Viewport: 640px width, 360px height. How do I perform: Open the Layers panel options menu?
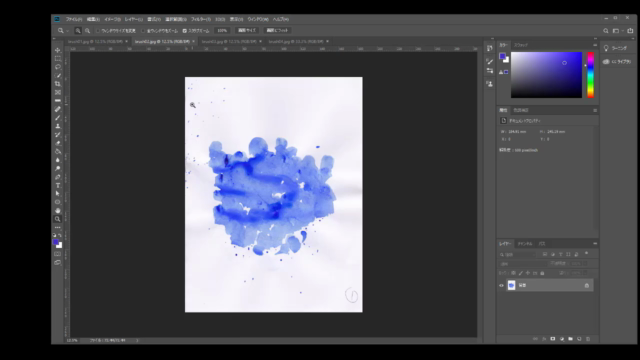click(x=595, y=244)
